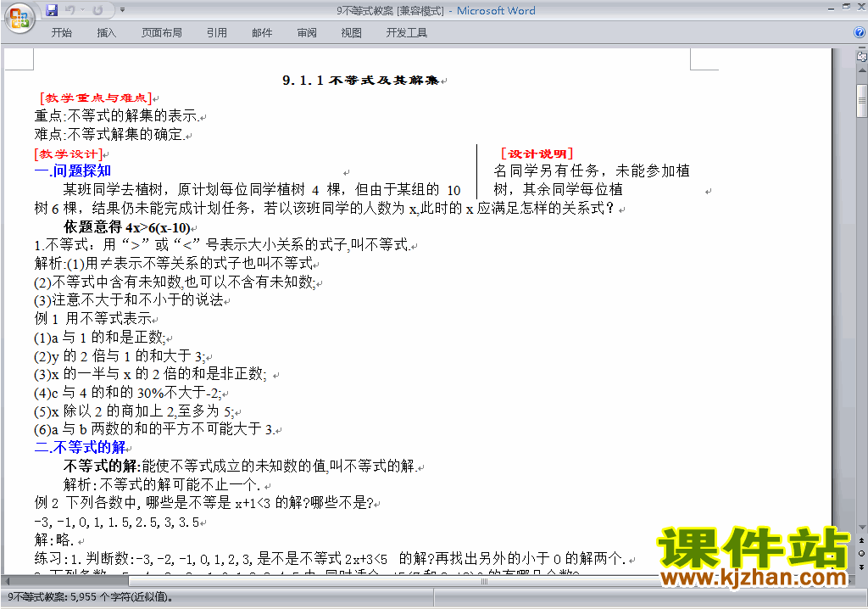868x609 pixels.
Task: Click the horizontal scrollbar left arrow
Action: pyautogui.click(x=8, y=581)
